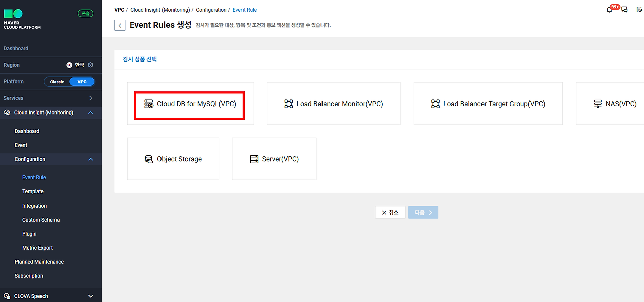Viewport: 644px width, 302px height.
Task: Open the Template menu item
Action: click(33, 191)
